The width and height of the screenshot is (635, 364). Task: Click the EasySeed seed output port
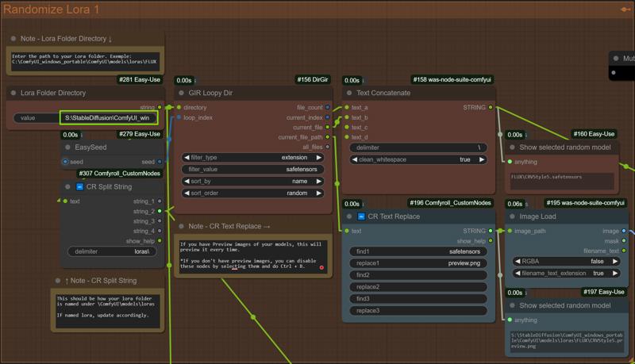159,162
